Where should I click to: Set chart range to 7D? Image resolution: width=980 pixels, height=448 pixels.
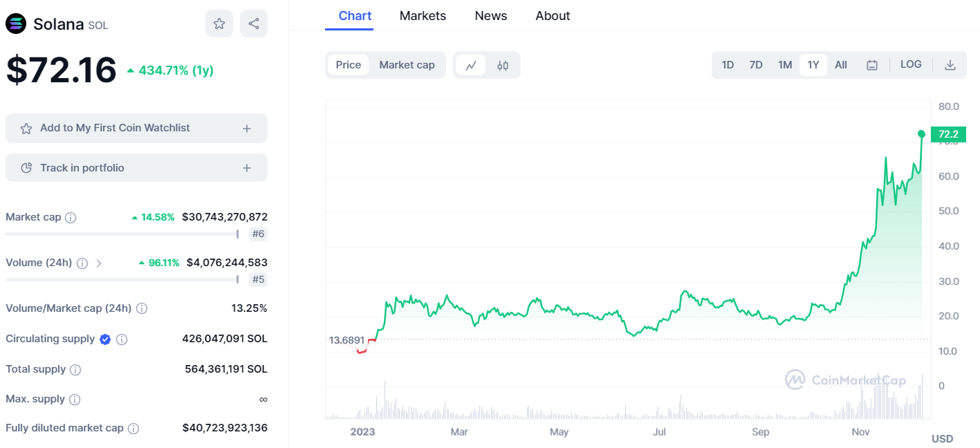click(756, 65)
